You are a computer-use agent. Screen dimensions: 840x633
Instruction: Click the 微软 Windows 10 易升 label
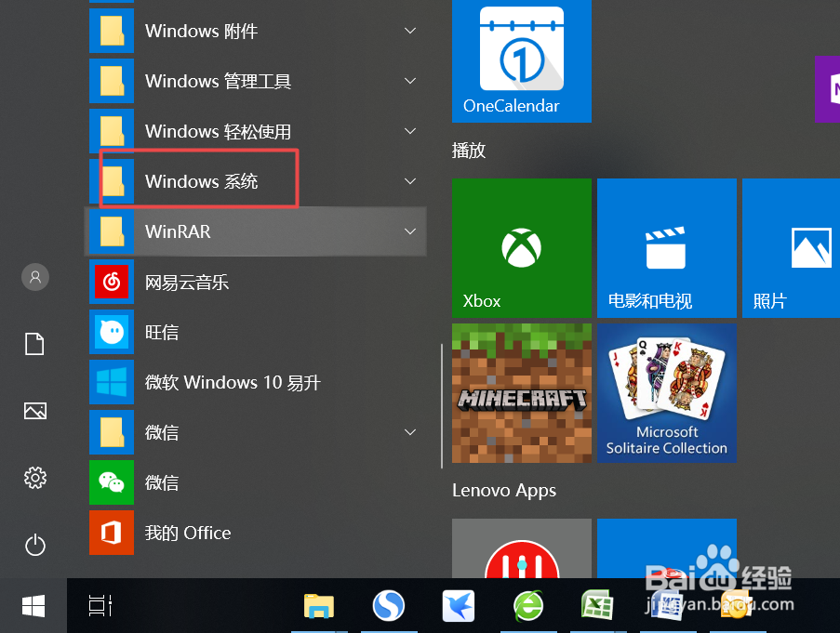[x=233, y=383]
